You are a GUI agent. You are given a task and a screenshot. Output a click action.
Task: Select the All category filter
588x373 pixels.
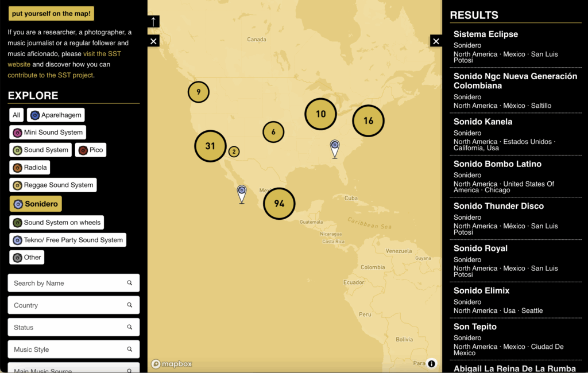click(x=16, y=115)
